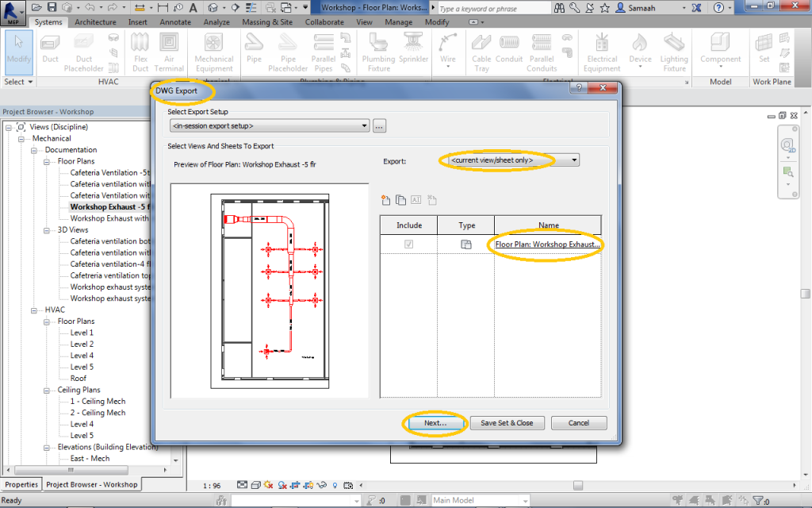Click the Save disk icon
Viewport: 812px width, 508px height.
click(52, 7)
